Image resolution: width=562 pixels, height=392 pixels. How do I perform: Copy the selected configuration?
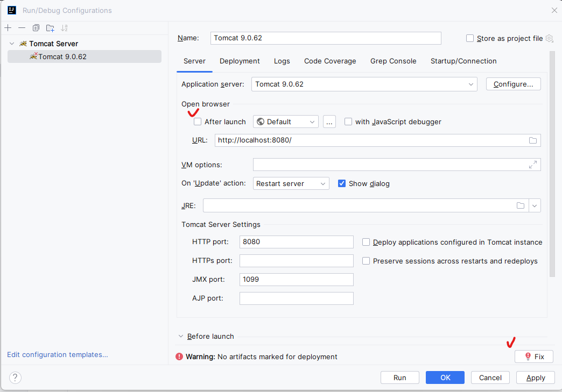pyautogui.click(x=36, y=28)
